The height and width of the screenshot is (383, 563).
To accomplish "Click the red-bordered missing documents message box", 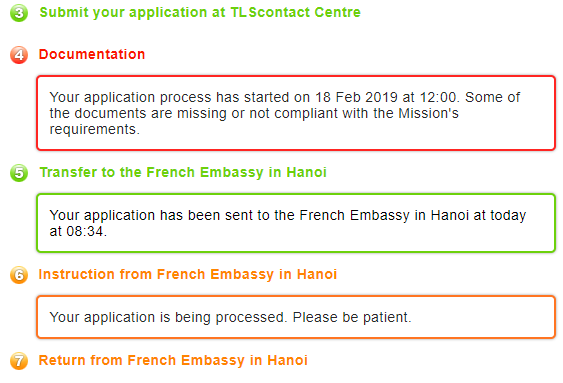I will click(296, 113).
